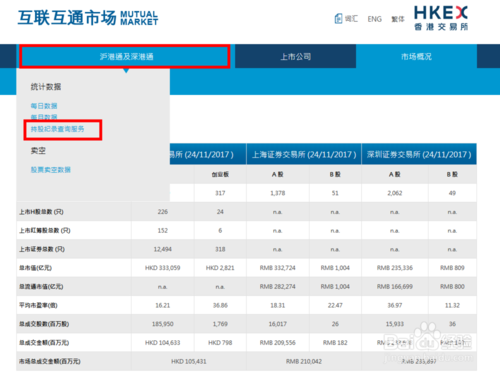Click the cell showing RMB 235,336
Screen dimensions: 500x375
pos(395,268)
